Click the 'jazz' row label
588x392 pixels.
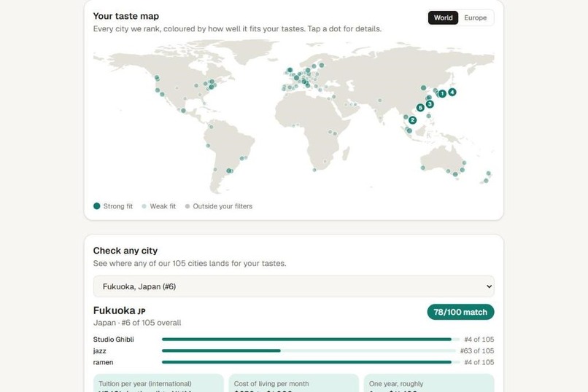tap(99, 350)
